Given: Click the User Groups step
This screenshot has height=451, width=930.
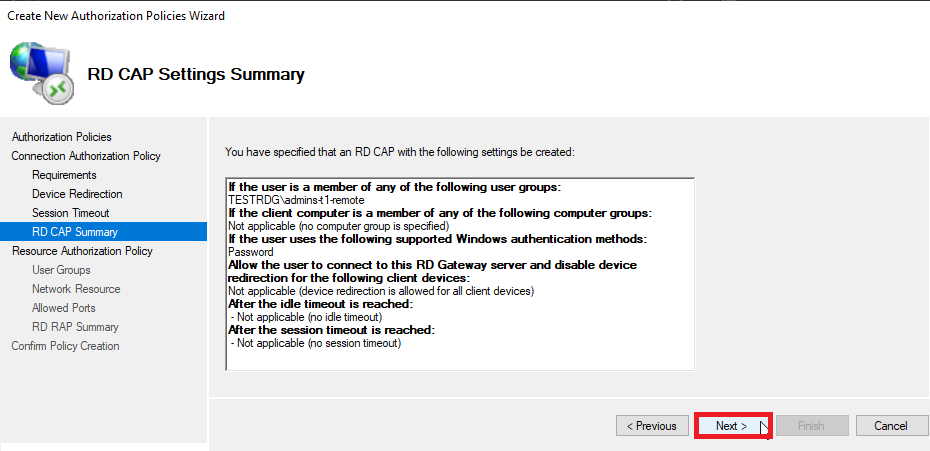Looking at the screenshot, I should pyautogui.click(x=61, y=270).
